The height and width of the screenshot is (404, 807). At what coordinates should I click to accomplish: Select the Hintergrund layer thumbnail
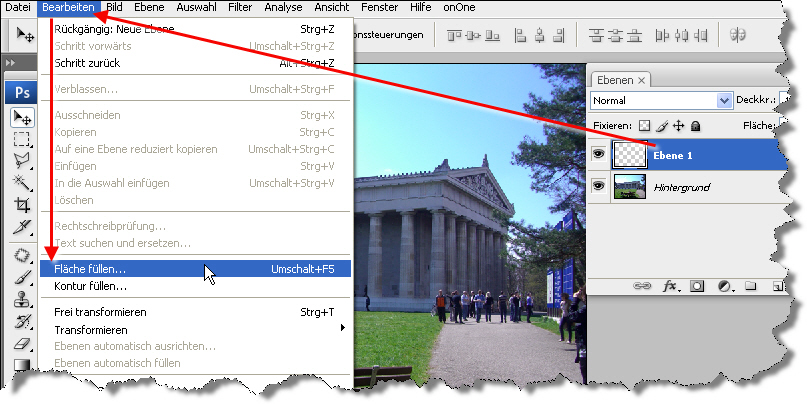(x=630, y=186)
